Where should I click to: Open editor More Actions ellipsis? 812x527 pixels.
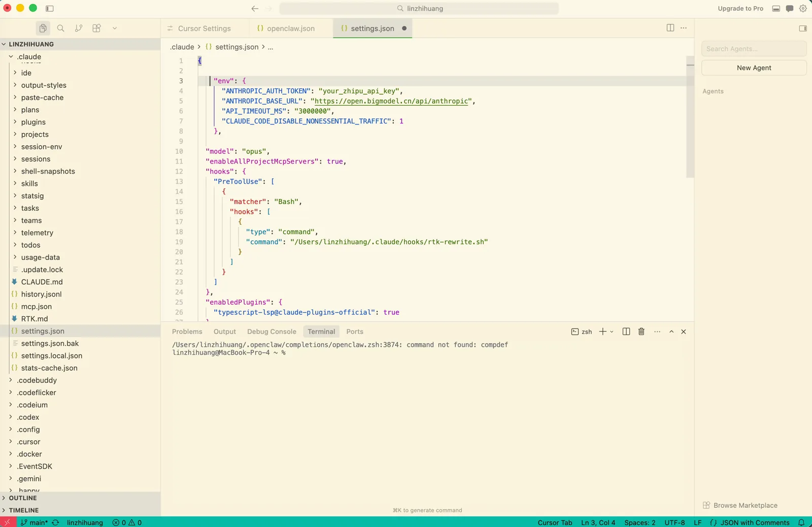[x=684, y=28]
